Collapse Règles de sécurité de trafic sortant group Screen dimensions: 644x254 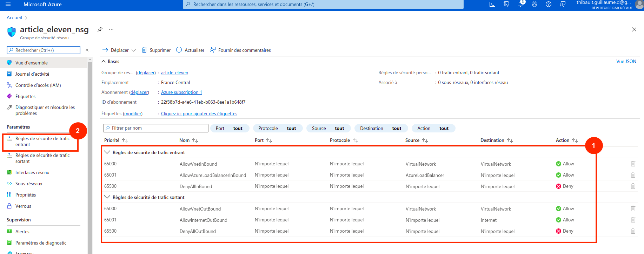(x=107, y=197)
